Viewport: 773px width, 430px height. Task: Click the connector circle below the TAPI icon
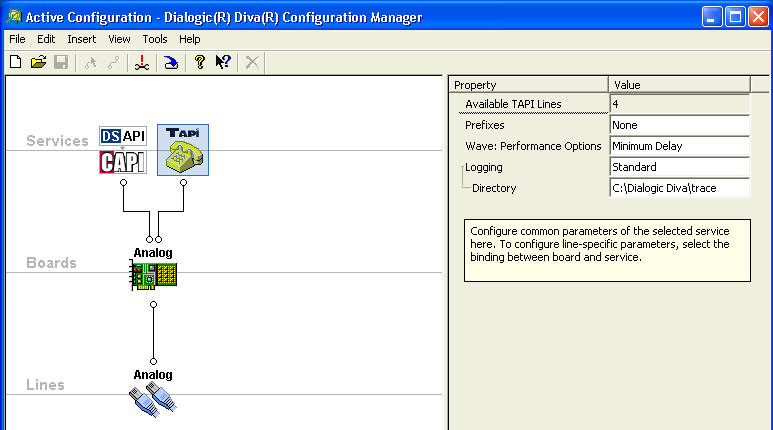[183, 182]
